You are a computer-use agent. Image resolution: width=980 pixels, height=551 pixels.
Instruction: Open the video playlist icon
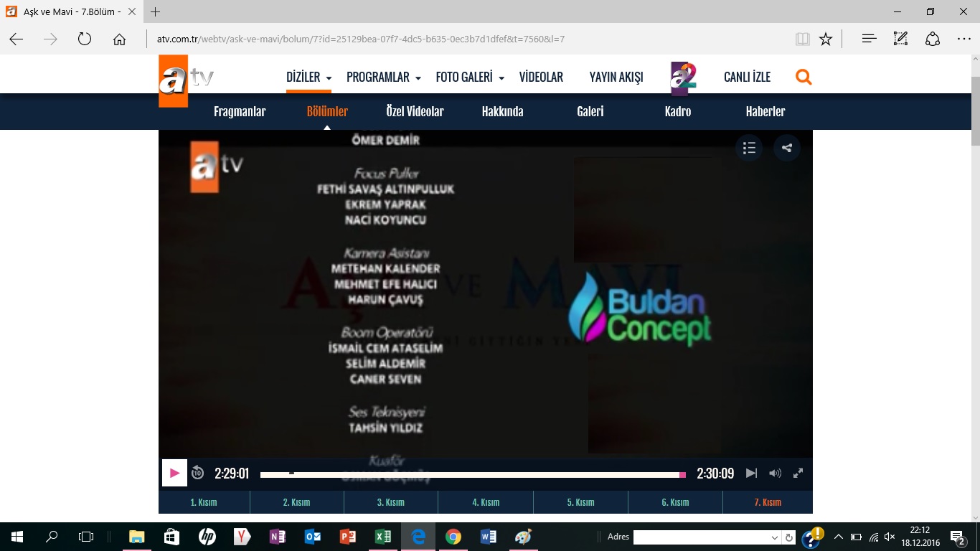749,148
